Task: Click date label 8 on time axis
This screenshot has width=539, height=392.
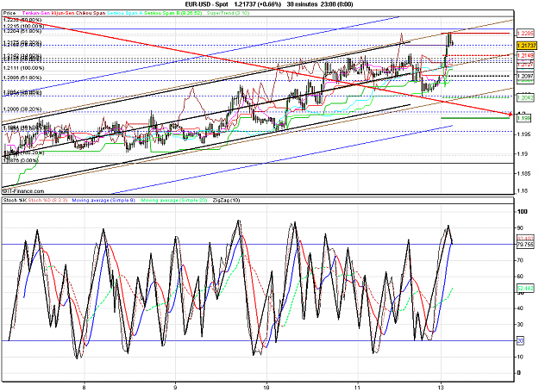Action: pos(85,387)
